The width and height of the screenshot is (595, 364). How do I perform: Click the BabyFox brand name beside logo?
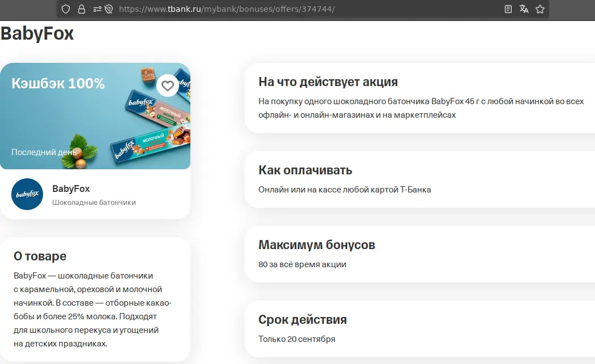coord(71,189)
